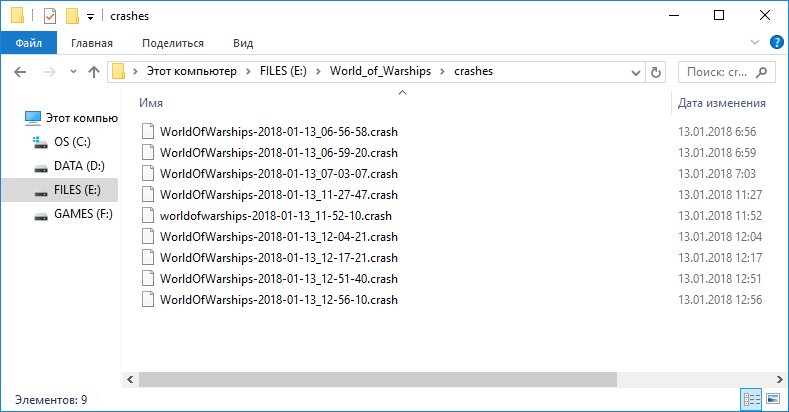The image size is (789, 412).
Task: Click the horizontal scrollbar left arrow
Action: (130, 380)
